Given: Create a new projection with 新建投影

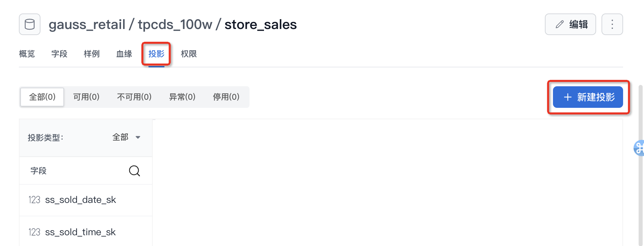Looking at the screenshot, I should (588, 97).
